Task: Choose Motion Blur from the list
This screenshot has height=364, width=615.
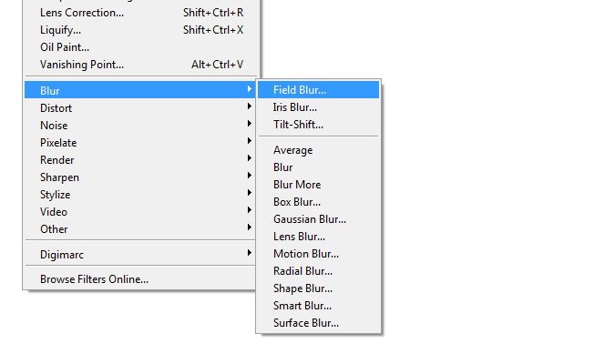Action: (306, 254)
